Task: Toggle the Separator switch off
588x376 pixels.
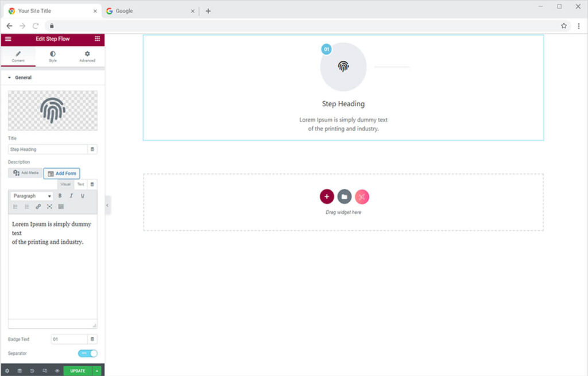Action: click(88, 354)
